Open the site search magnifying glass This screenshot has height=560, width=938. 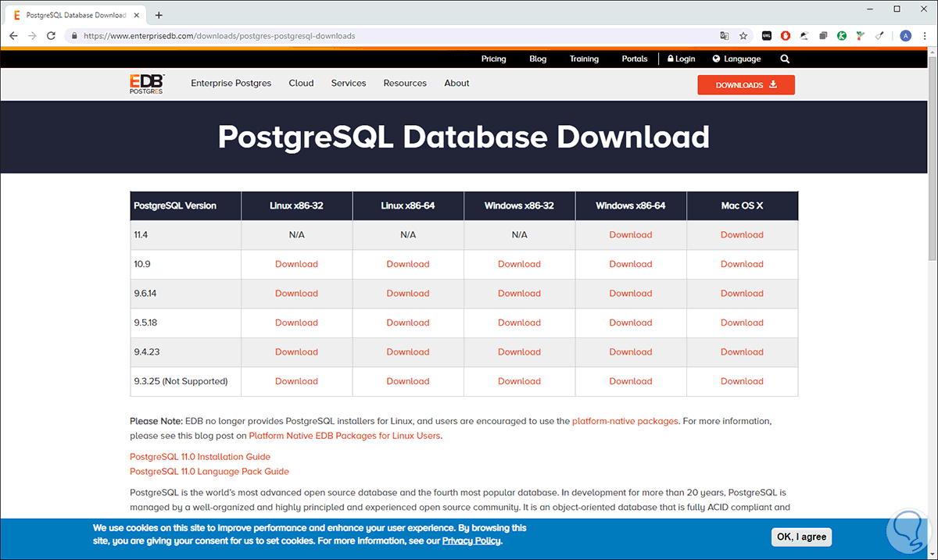(784, 59)
